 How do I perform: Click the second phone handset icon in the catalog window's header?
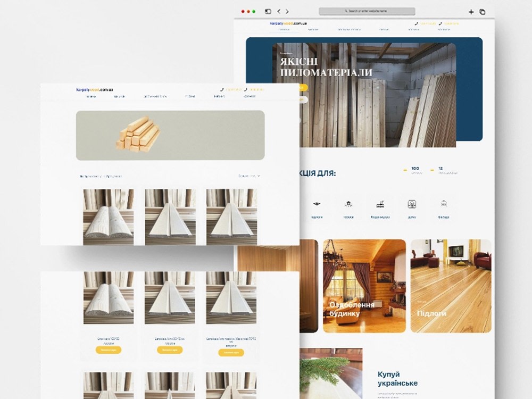[246, 89]
